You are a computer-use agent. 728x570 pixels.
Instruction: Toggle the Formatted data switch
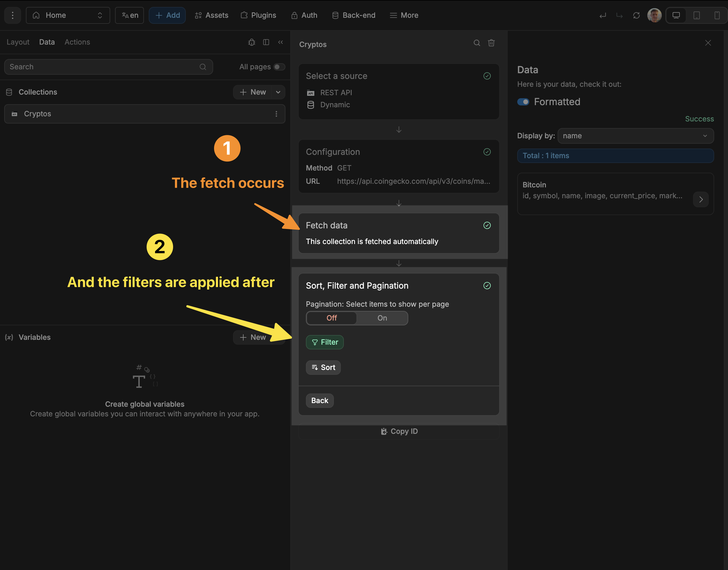(523, 102)
